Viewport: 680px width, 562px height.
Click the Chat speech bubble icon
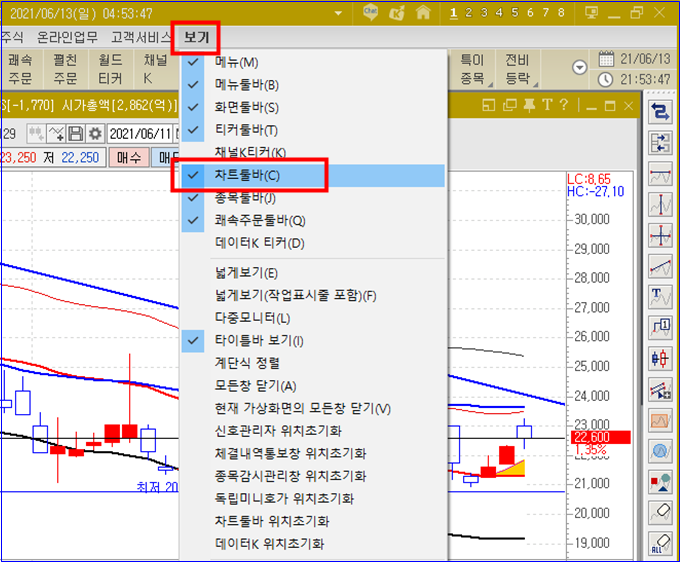(x=370, y=13)
